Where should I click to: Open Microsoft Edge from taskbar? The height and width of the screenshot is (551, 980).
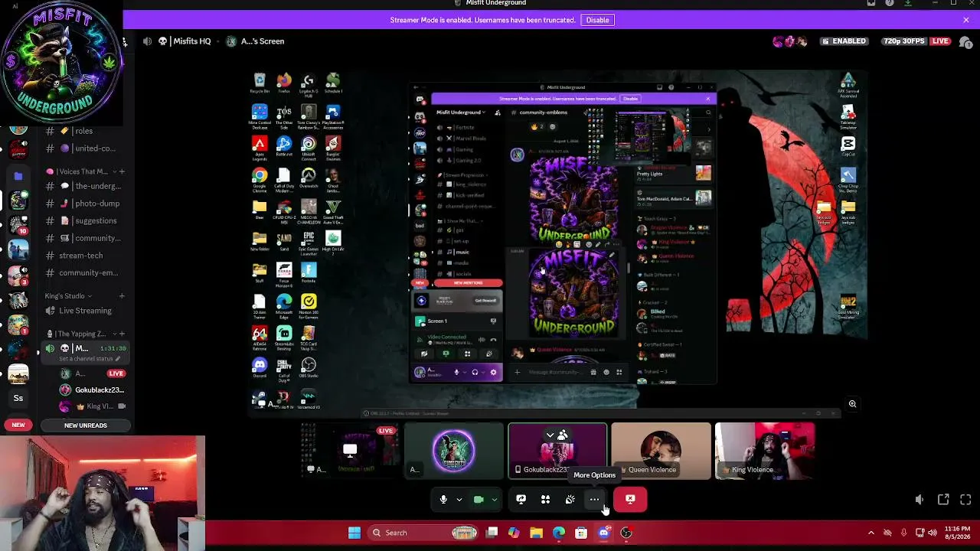(559, 533)
